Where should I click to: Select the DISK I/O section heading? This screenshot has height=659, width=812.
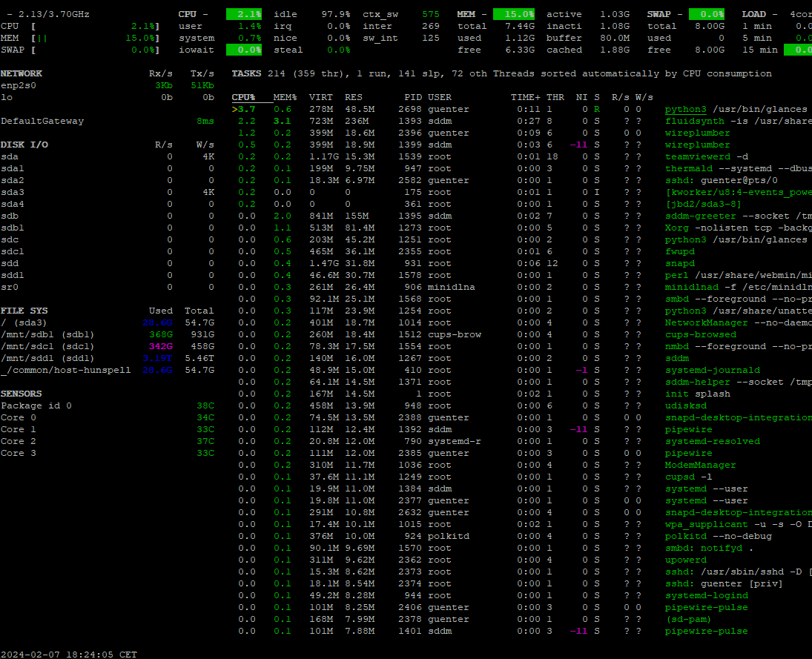(24, 145)
